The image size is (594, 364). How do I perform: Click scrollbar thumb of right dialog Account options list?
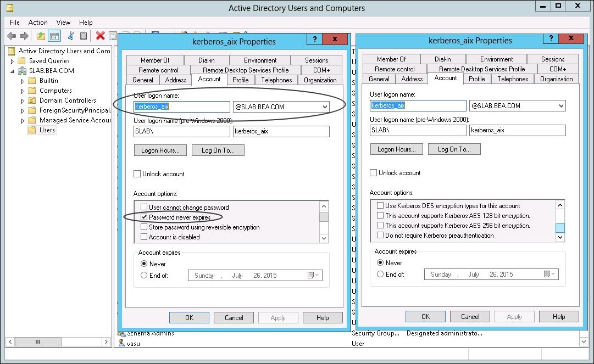click(560, 228)
